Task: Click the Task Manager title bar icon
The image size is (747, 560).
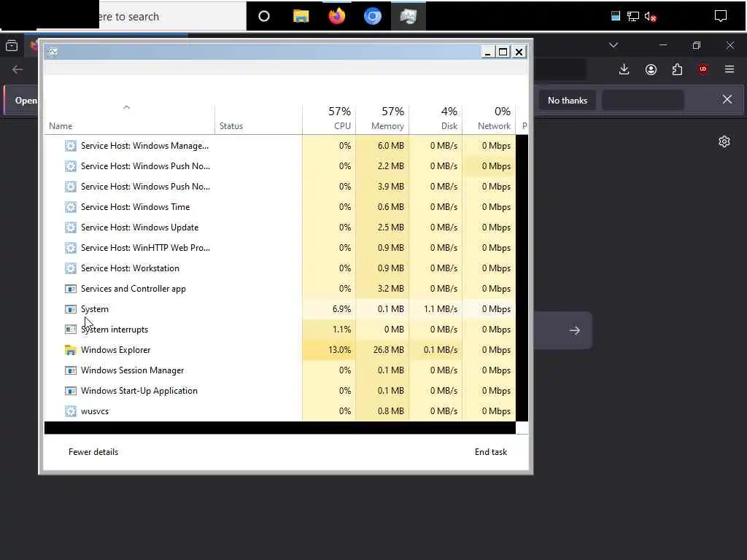Action: tap(53, 52)
